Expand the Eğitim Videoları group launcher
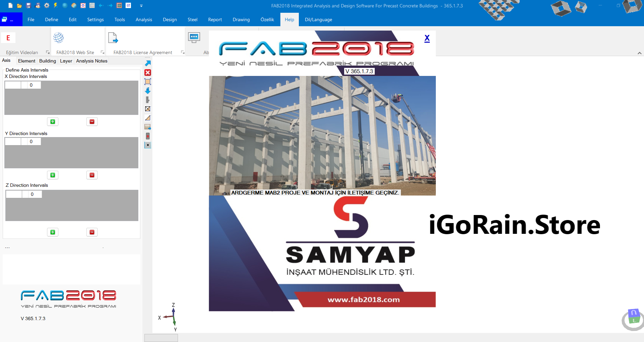 (48, 52)
